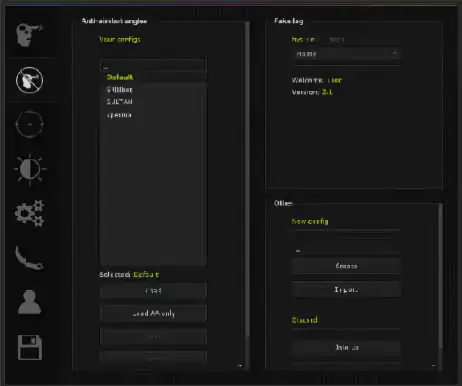Select the fourth config in the list
The width and height of the screenshot is (462, 386).
click(153, 115)
